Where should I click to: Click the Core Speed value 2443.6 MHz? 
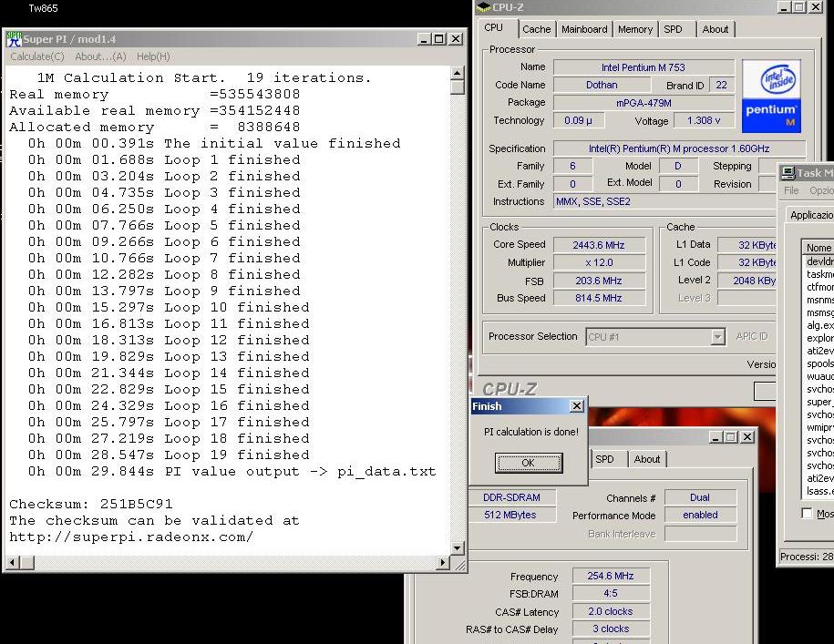599,245
